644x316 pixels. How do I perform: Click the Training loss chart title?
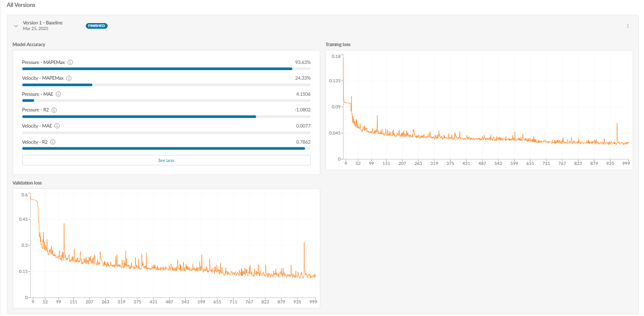tap(338, 44)
